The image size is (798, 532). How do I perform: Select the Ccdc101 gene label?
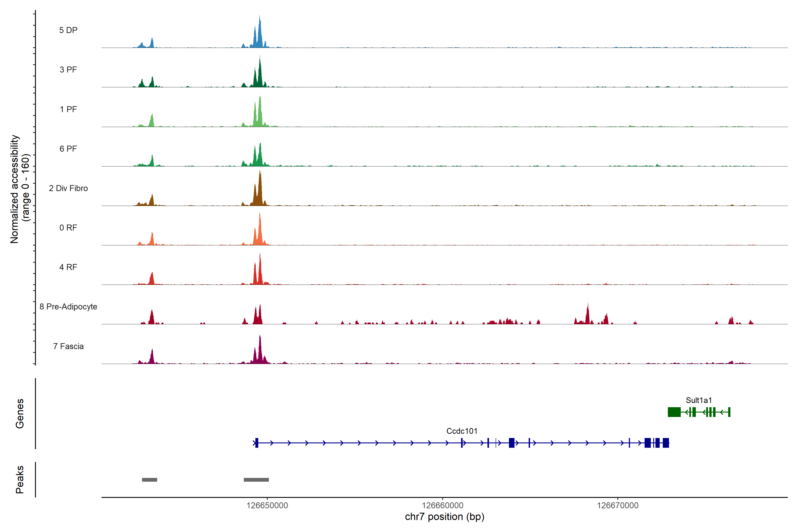coord(462,431)
